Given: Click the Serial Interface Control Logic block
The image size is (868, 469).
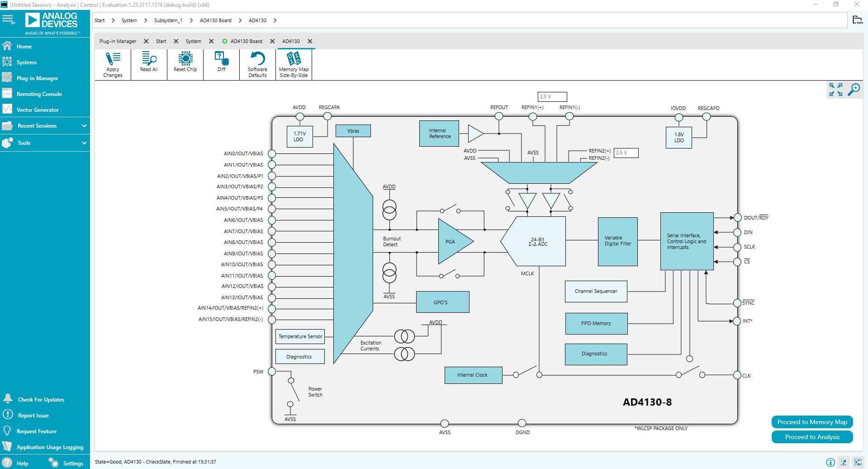Looking at the screenshot, I should coord(687,241).
